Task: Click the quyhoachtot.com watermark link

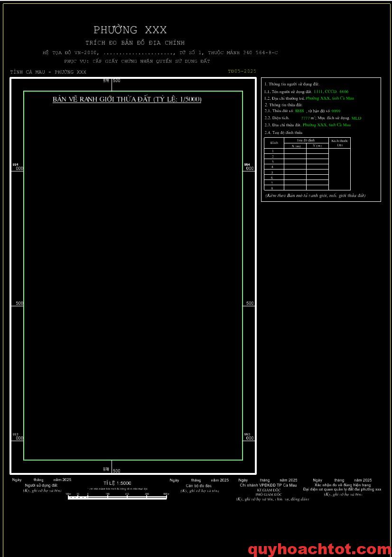Action: tap(319, 549)
